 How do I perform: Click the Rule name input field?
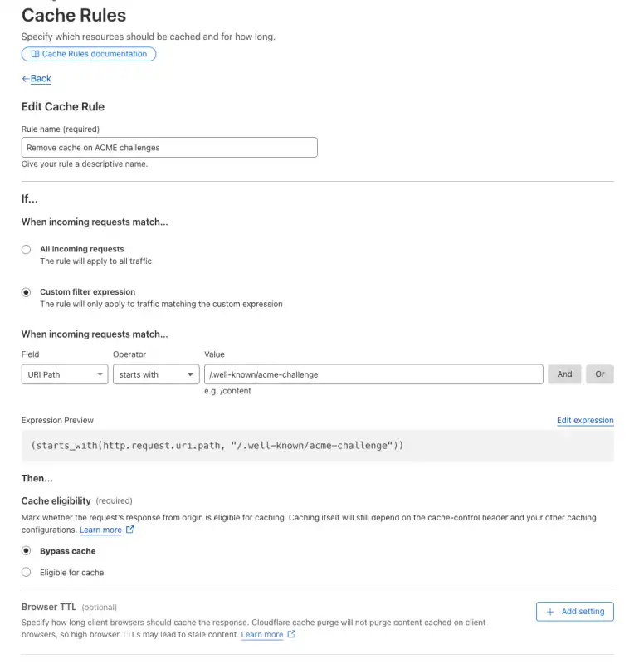tap(169, 148)
